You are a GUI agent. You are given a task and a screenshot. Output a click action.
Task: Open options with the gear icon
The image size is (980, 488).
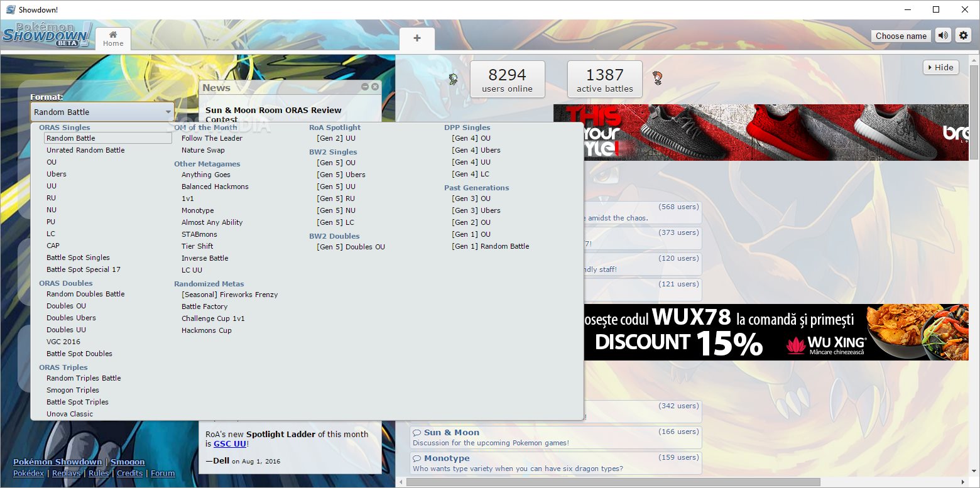tap(963, 36)
